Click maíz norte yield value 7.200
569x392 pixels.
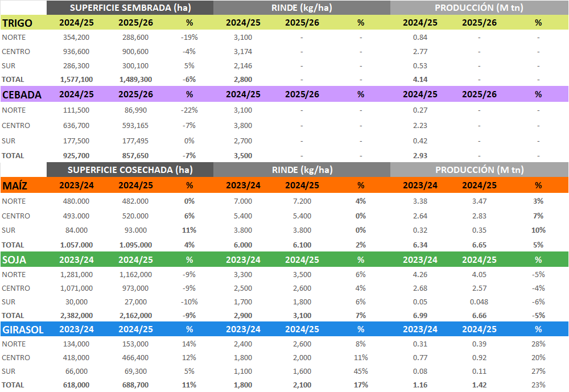[302, 201]
